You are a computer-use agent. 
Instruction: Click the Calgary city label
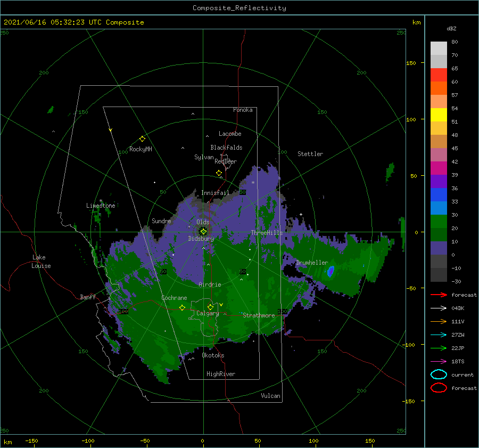[208, 313]
